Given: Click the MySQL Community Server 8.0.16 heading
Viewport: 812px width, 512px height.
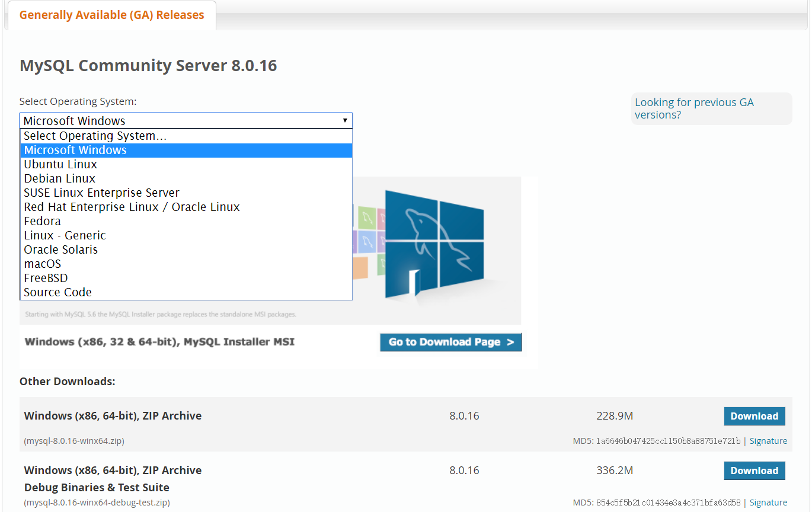Looking at the screenshot, I should pos(148,65).
